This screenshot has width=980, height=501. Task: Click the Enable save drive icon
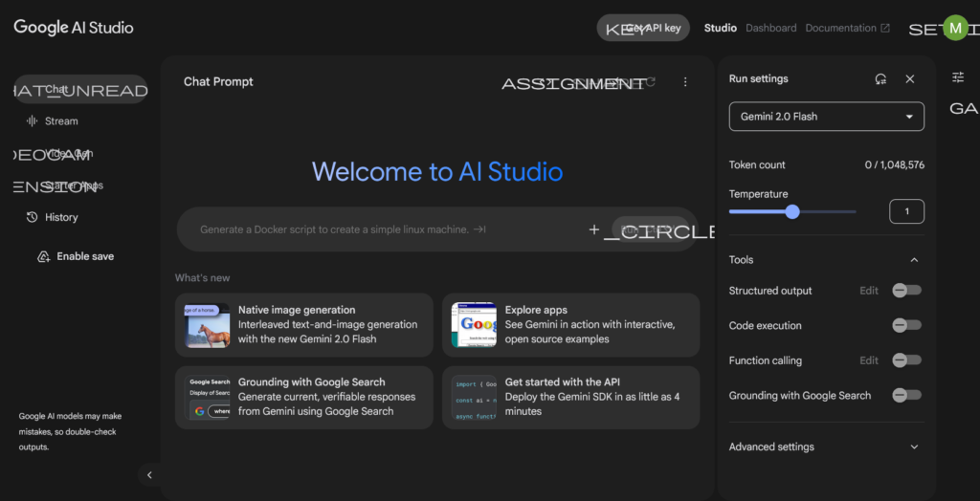pos(43,256)
